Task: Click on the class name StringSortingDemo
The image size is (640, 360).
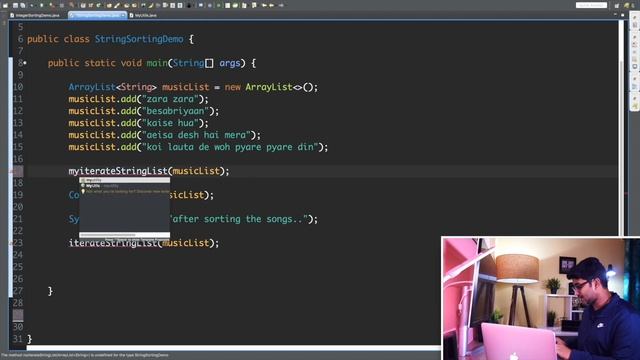Action: click(x=139, y=39)
